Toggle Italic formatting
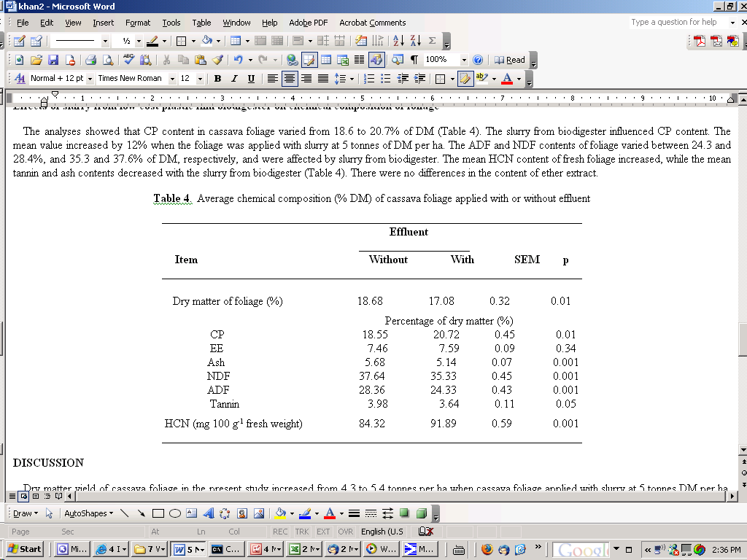Image resolution: width=747 pixels, height=560 pixels. [x=234, y=79]
